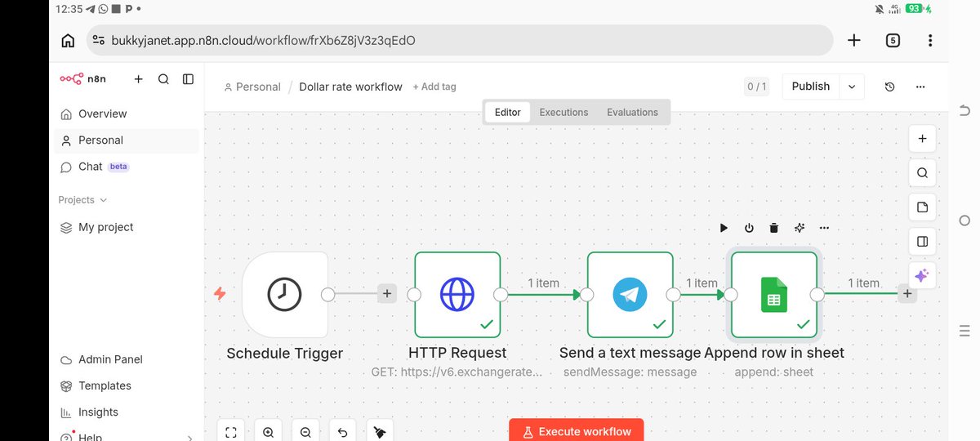Viewport: 980px width, 441px height.
Task: Click the Dollar rate workflow name
Action: (x=350, y=87)
